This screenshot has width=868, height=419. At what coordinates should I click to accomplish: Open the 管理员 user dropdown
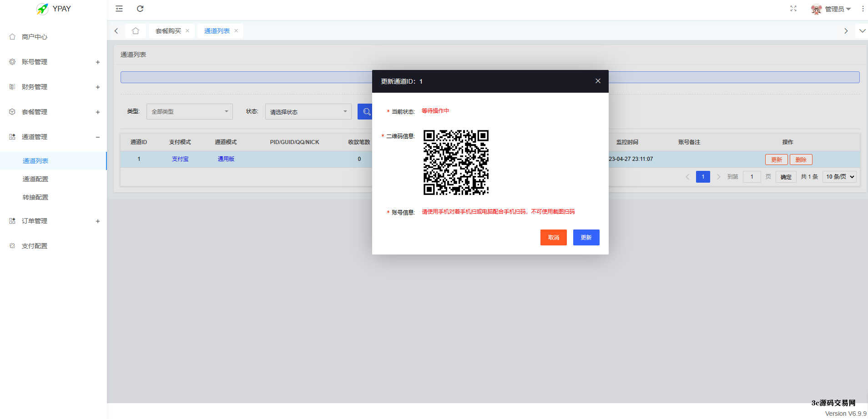click(x=838, y=9)
